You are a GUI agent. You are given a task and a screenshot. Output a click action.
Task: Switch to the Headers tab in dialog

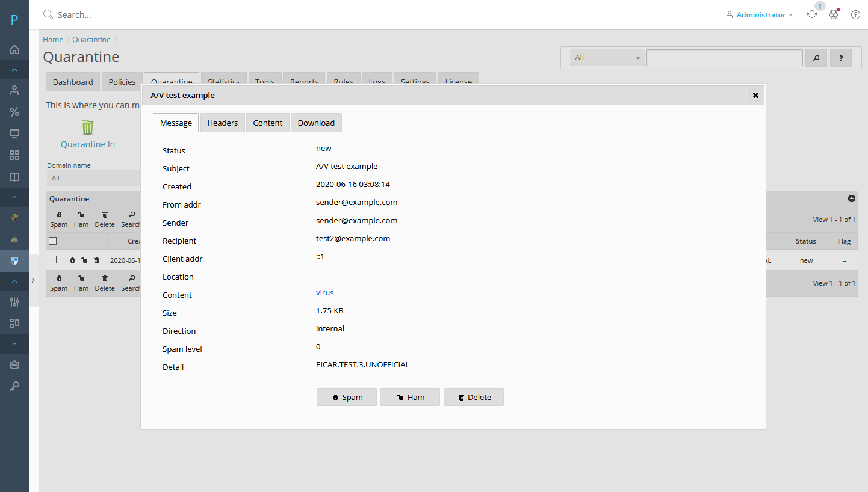click(x=222, y=123)
